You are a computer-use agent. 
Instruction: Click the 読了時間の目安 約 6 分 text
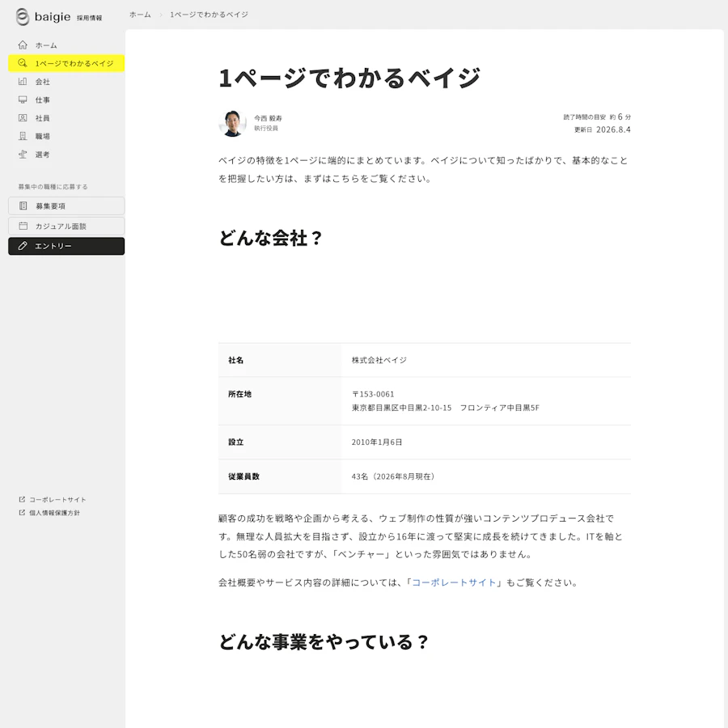(597, 117)
